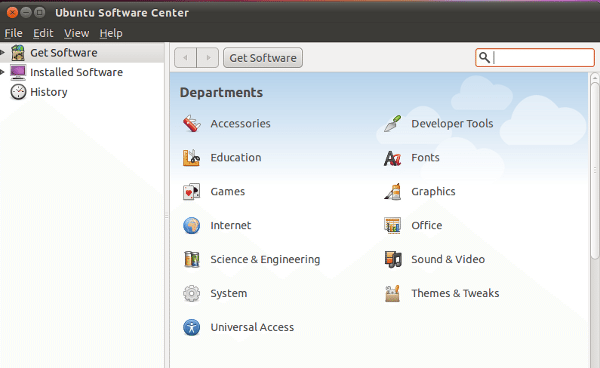Expand the Get Software tree arrow

(x=2, y=52)
